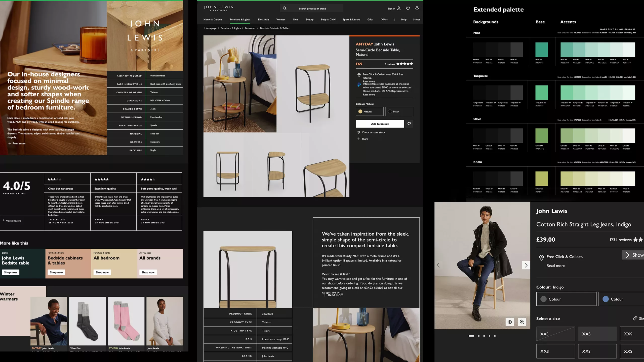Expand the Share option
This screenshot has width=644, height=362.
tap(363, 139)
